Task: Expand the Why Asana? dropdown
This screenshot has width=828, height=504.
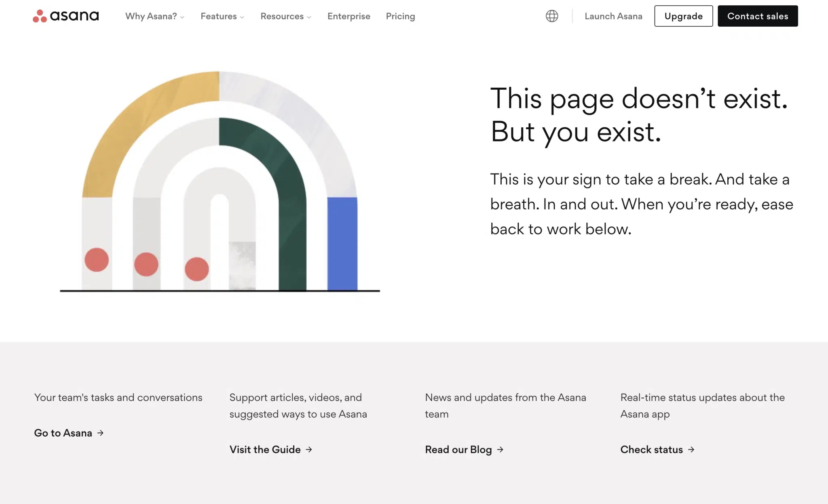Action: (x=154, y=16)
